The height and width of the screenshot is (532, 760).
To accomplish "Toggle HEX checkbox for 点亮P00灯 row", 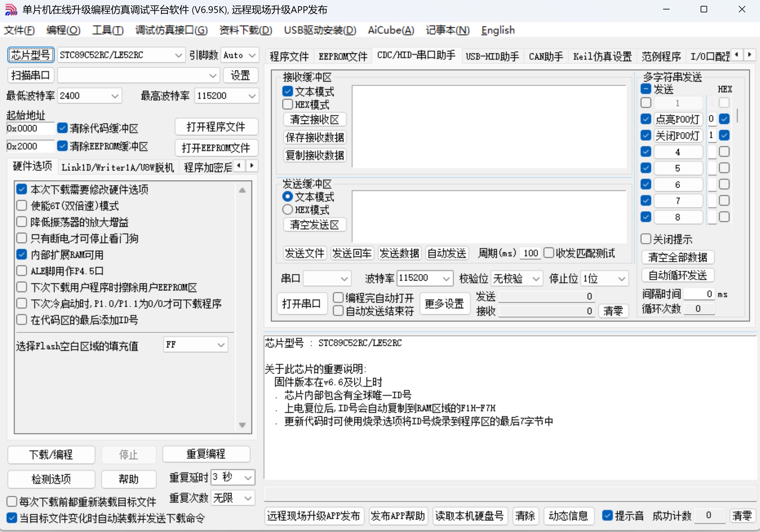I will pos(724,119).
